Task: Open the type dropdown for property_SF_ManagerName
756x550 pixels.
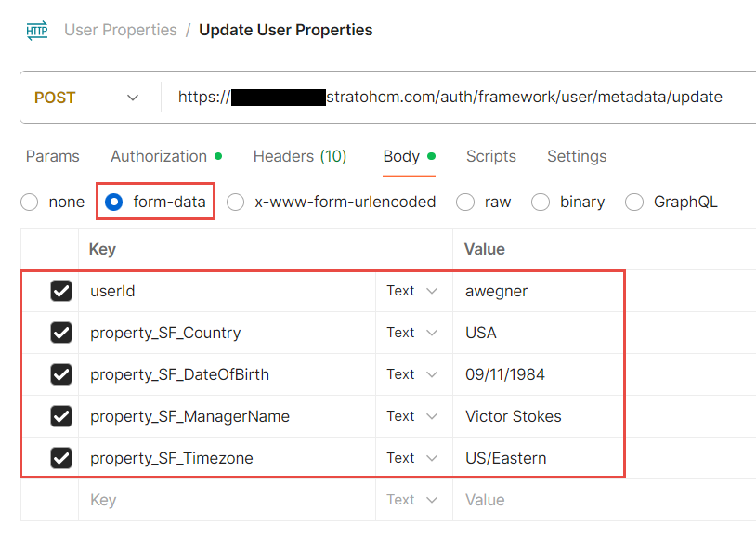Action: pos(411,416)
